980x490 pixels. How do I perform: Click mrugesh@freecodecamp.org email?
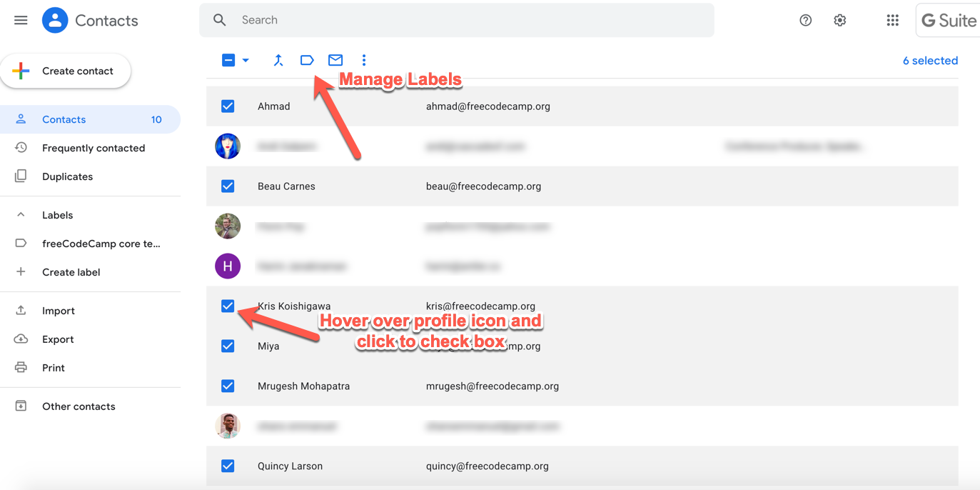point(492,386)
